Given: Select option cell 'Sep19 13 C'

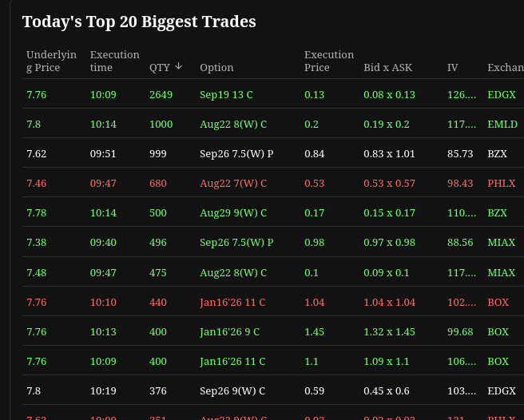Looking at the screenshot, I should pyautogui.click(x=226, y=95).
